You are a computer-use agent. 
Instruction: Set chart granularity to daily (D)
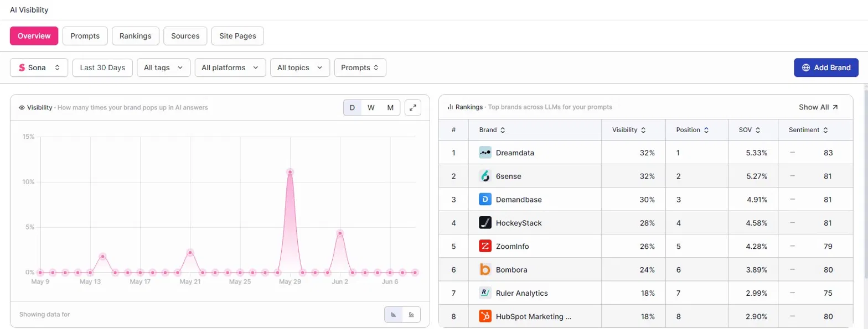pyautogui.click(x=352, y=108)
